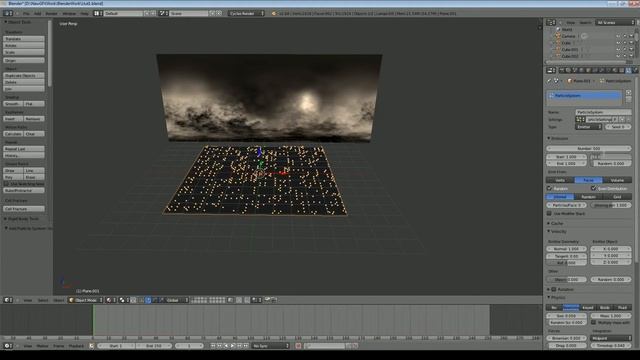640x360 pixels.
Task: Select Grid distribution mode
Action: click(617, 197)
